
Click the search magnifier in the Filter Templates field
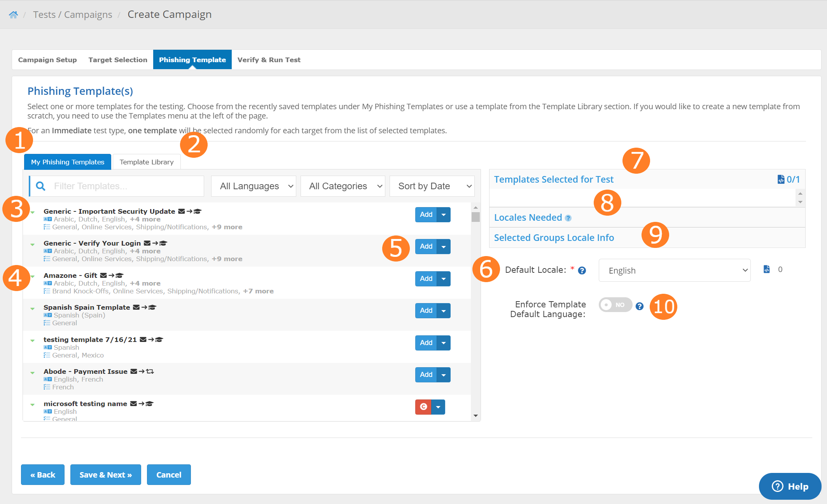pyautogui.click(x=40, y=186)
